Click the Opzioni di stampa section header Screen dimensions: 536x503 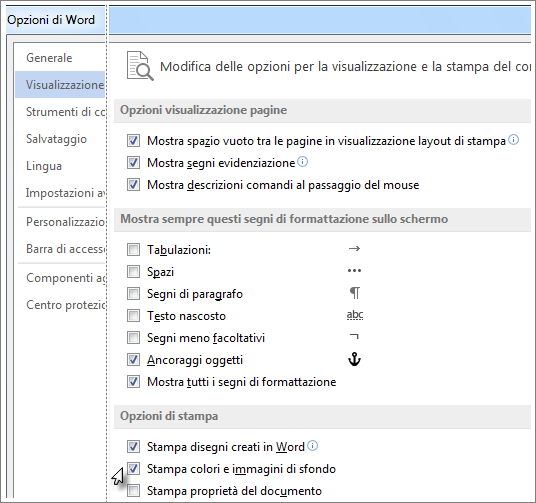tap(322, 416)
